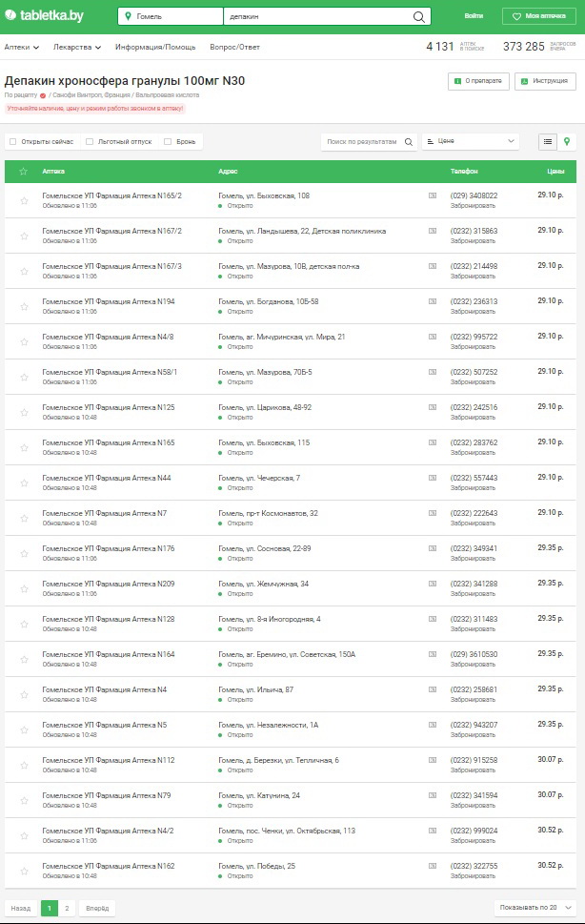This screenshot has height=924, width=585.
Task: Click Забронировать for phone (0232) 315863
Action: coord(473,241)
